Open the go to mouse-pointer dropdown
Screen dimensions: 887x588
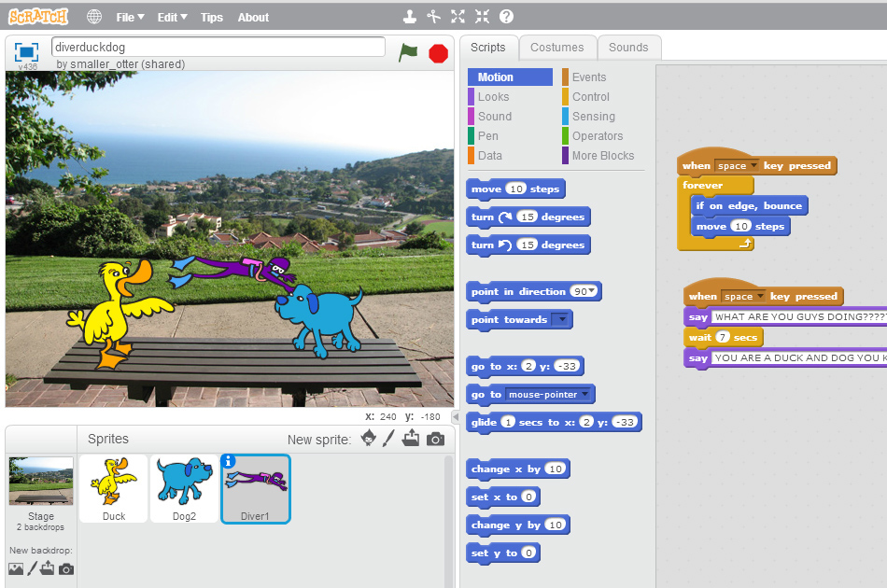584,395
